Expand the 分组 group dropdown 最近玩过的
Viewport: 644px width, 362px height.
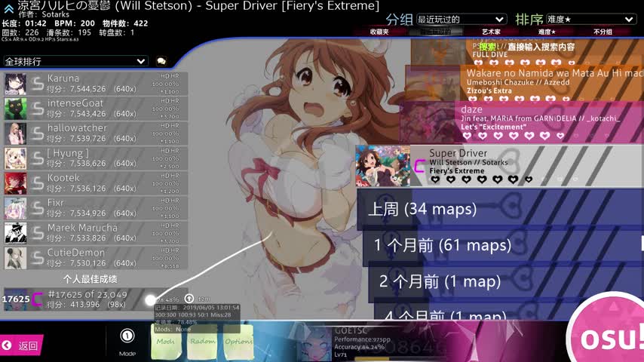[461, 20]
